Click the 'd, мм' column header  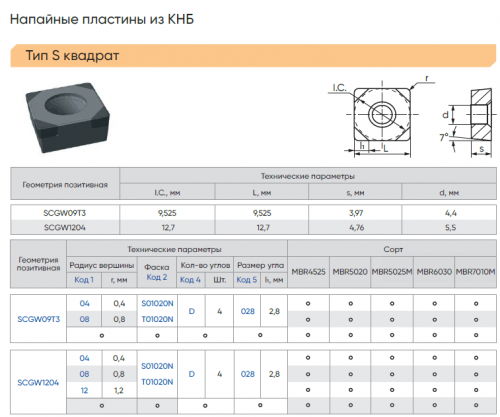pos(449,193)
